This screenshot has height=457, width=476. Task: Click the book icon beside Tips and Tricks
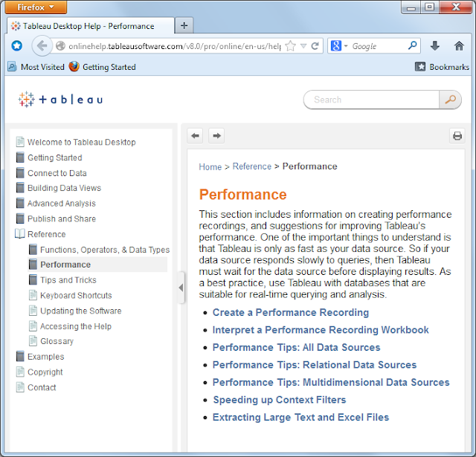click(x=33, y=280)
